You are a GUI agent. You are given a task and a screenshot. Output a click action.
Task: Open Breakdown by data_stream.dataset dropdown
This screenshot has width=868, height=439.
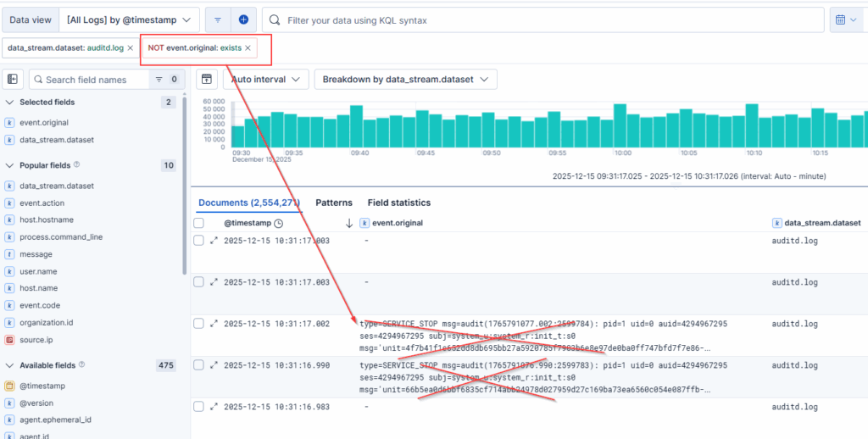pos(404,80)
